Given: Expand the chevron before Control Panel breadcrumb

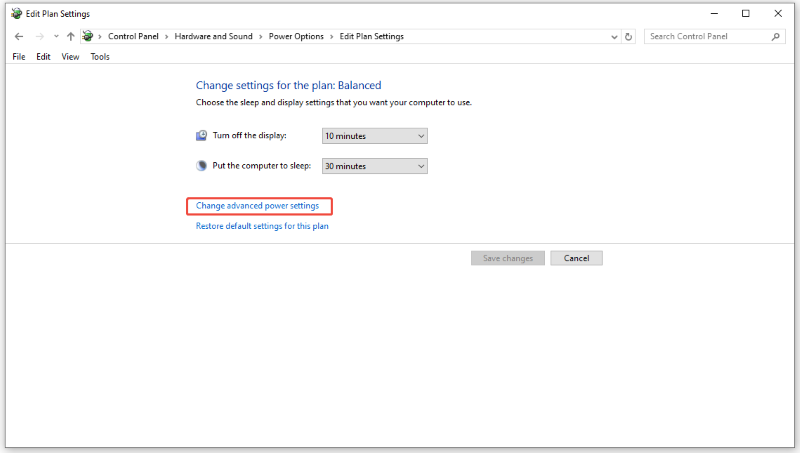Looking at the screenshot, I should (x=100, y=37).
